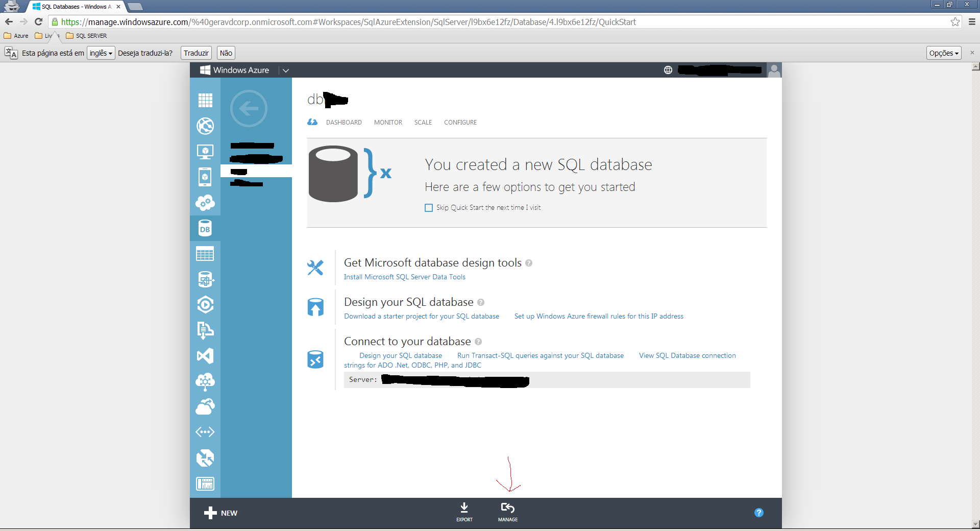The image size is (980, 531).
Task: Click help icon beside Design your SQL database
Action: [481, 302]
